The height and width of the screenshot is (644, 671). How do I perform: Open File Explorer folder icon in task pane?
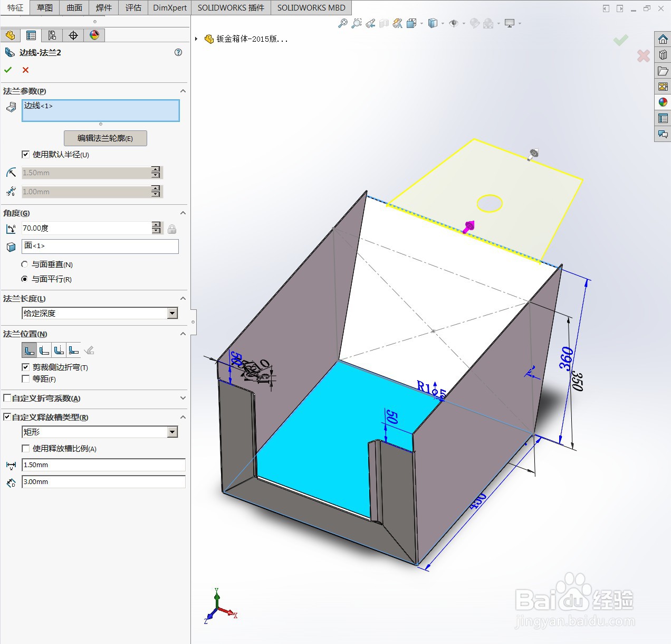(663, 71)
